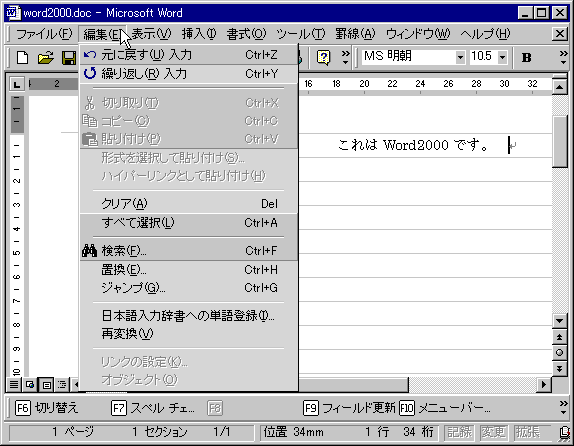Choose 元に戻す(U) 入力 undo entry
Viewport: 574px width, 446px height.
point(189,55)
